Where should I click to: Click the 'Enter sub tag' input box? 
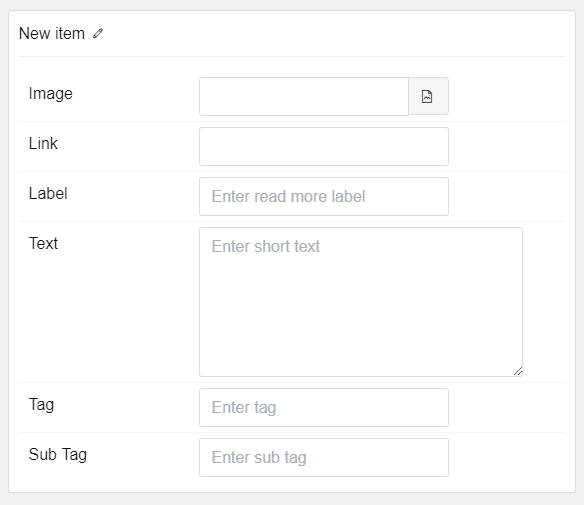click(324, 457)
